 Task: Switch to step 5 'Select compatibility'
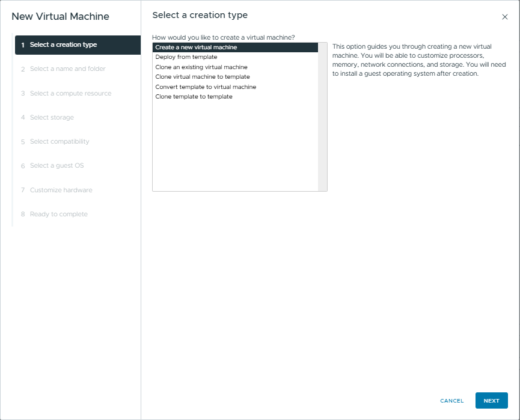click(x=60, y=142)
